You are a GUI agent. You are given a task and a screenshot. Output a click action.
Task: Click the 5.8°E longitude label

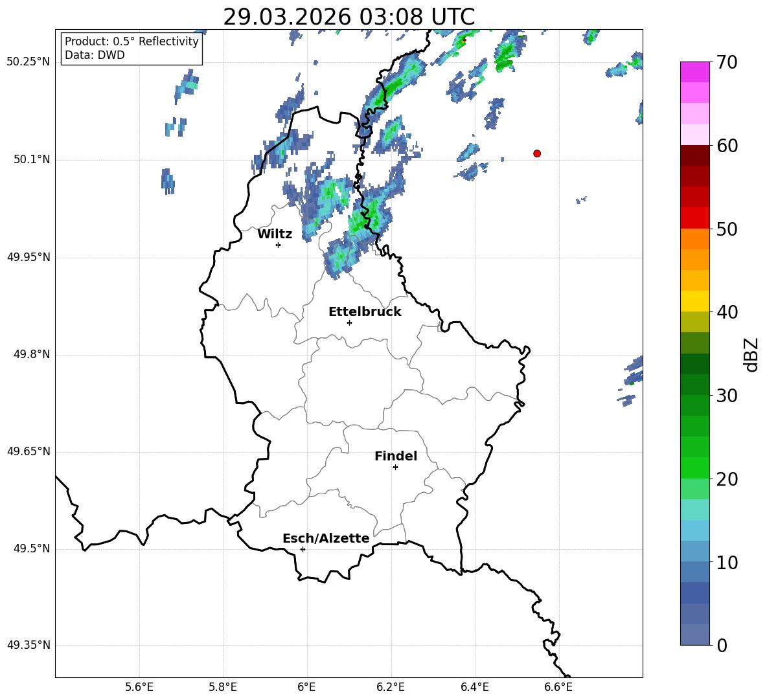point(223,687)
